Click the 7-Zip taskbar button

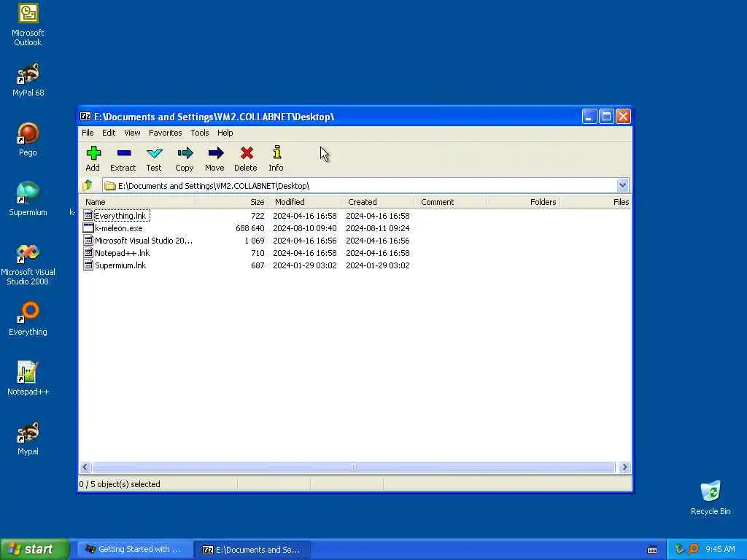pyautogui.click(x=252, y=550)
